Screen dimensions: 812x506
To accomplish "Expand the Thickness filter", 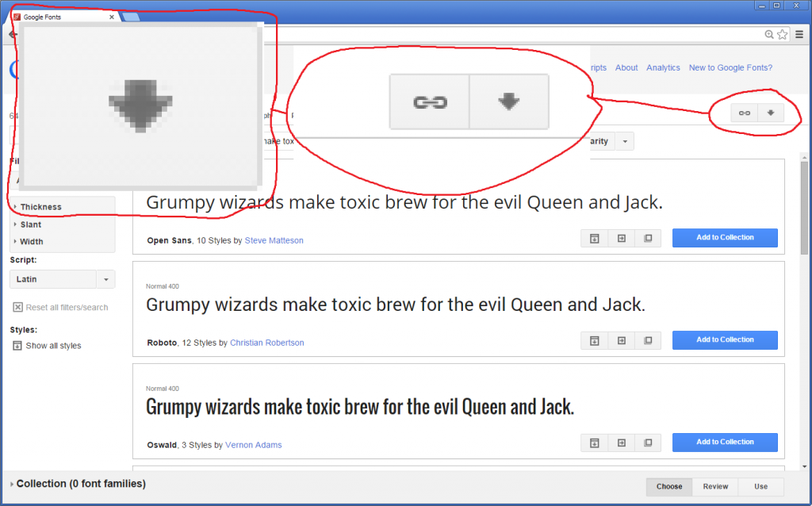I will point(37,207).
